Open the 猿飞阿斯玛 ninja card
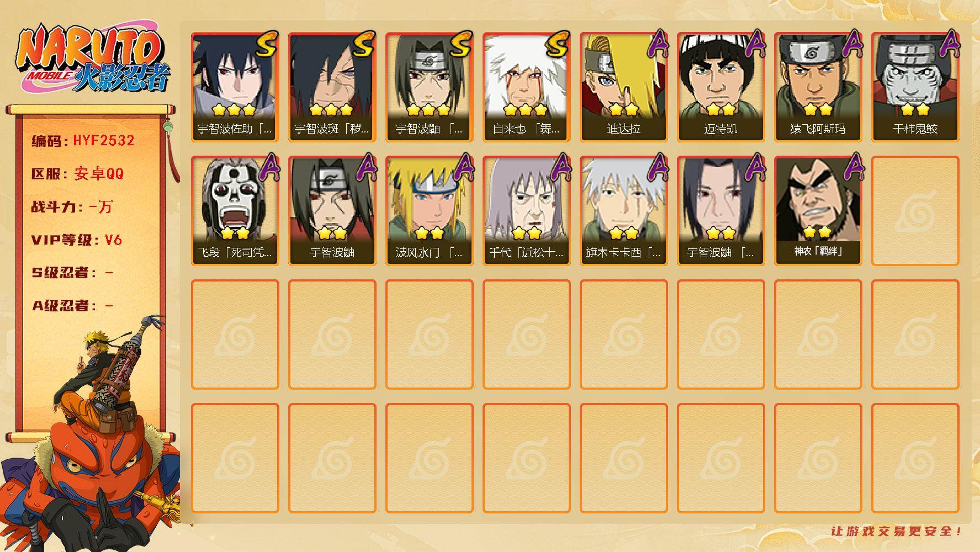Screen dimensions: 980x552 click(x=818, y=87)
